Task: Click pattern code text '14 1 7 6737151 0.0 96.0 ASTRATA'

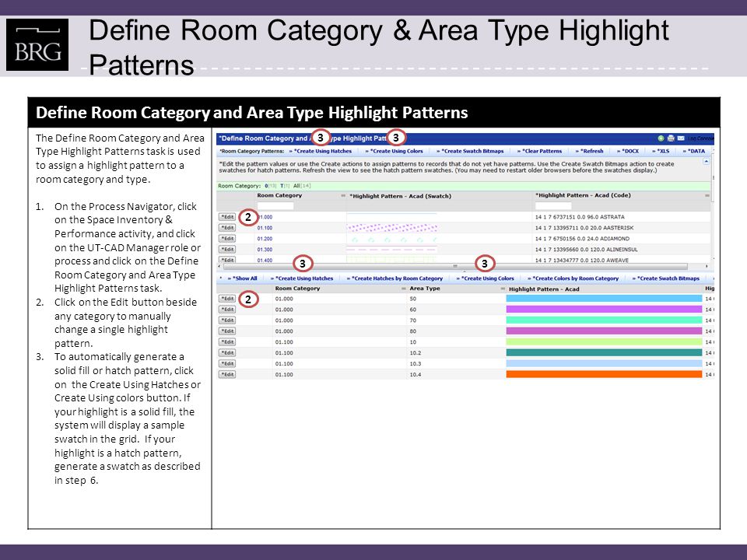Action: pyautogui.click(x=580, y=217)
